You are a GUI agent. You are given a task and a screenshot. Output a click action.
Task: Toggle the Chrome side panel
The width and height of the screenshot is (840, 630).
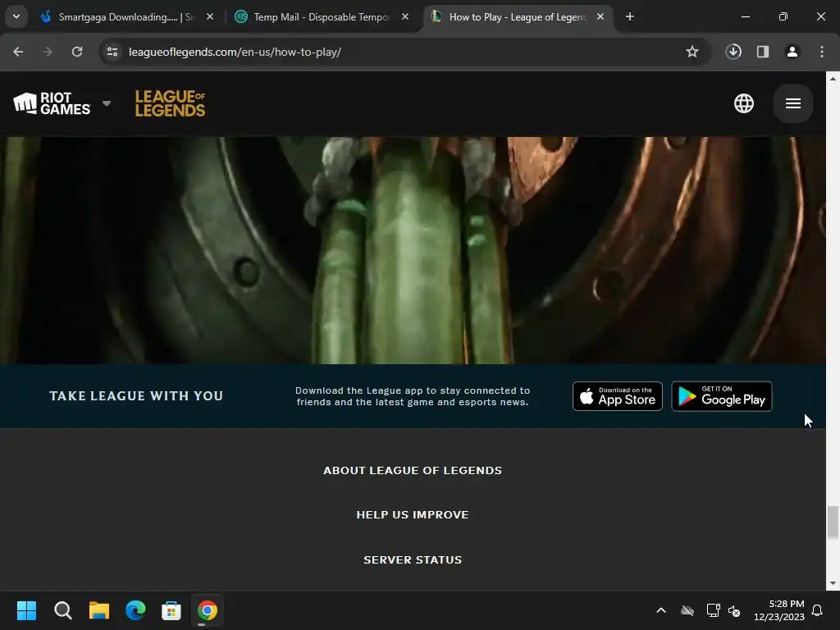click(x=763, y=52)
